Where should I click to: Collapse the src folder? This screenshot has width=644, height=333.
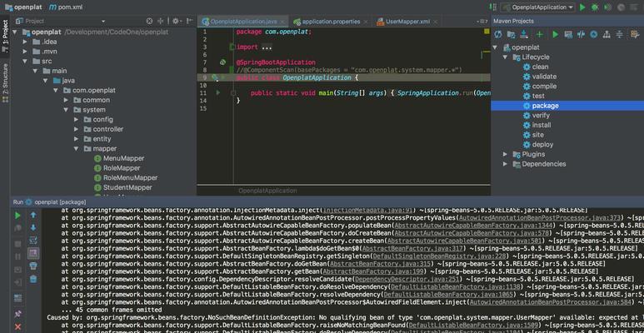(x=25, y=61)
